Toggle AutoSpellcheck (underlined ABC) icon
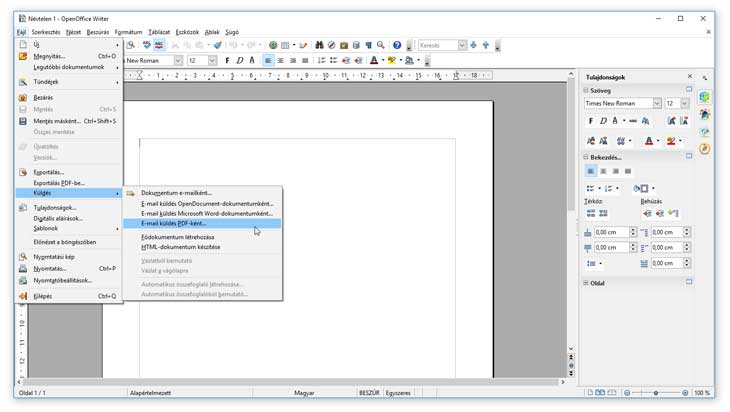730x412 pixels. pyautogui.click(x=159, y=45)
